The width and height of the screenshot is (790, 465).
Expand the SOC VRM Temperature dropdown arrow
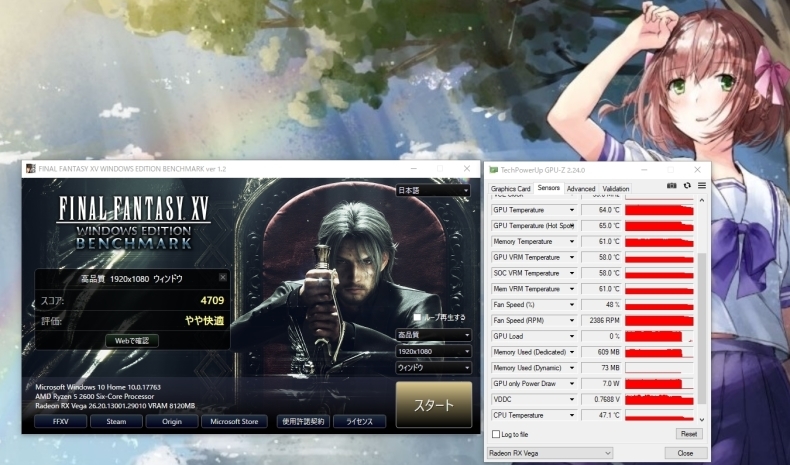(x=572, y=273)
